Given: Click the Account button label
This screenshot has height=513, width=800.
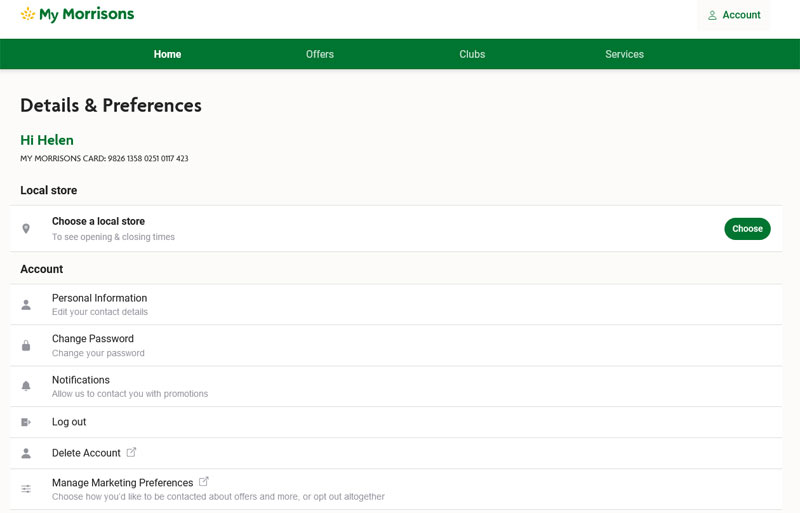Looking at the screenshot, I should click(x=741, y=15).
